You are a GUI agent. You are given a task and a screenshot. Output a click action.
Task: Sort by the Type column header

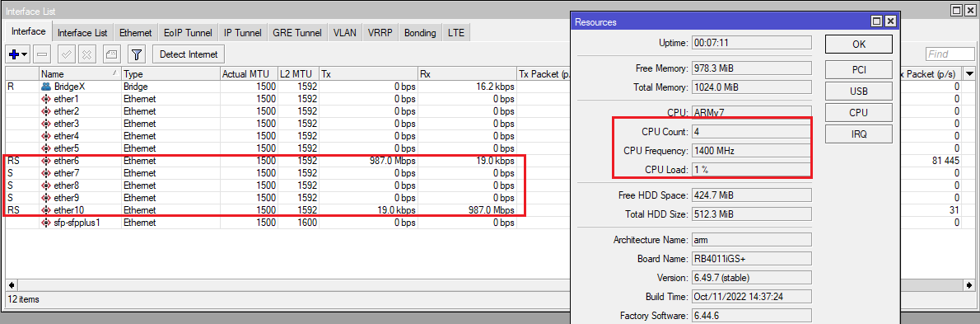point(170,74)
